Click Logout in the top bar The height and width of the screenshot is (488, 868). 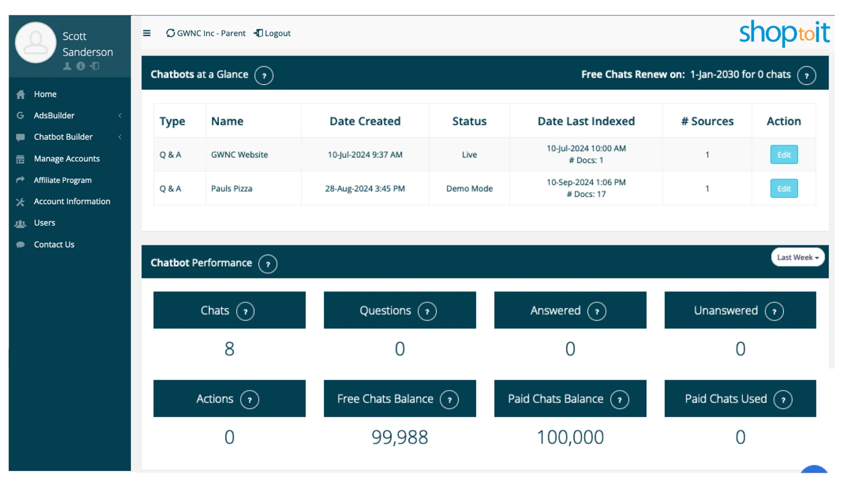tap(272, 33)
